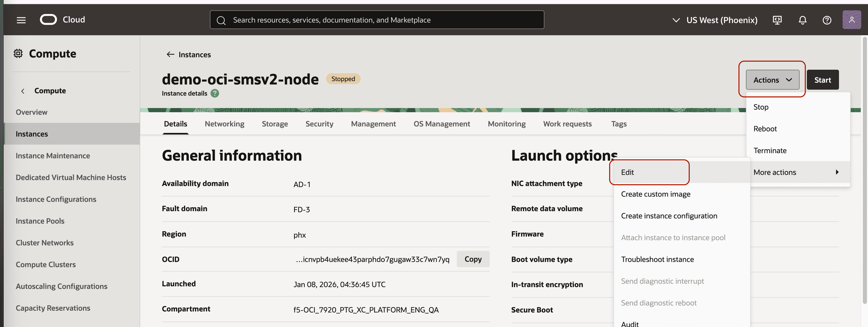The width and height of the screenshot is (868, 327).
Task: Open Cloud Shell developer tools
Action: pos(777,20)
